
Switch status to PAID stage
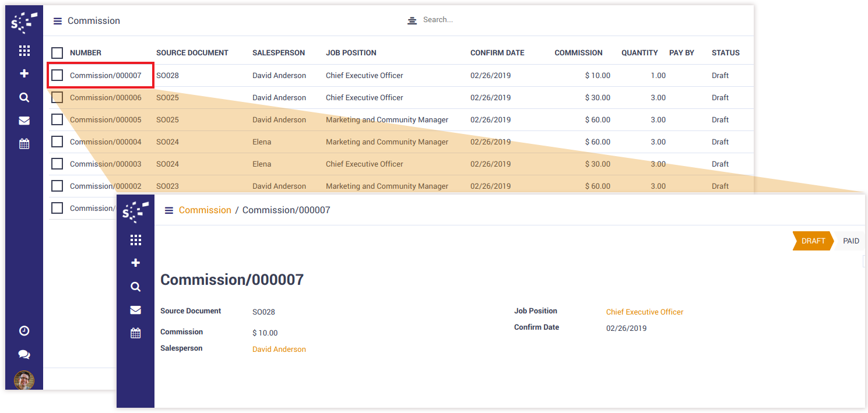click(851, 241)
